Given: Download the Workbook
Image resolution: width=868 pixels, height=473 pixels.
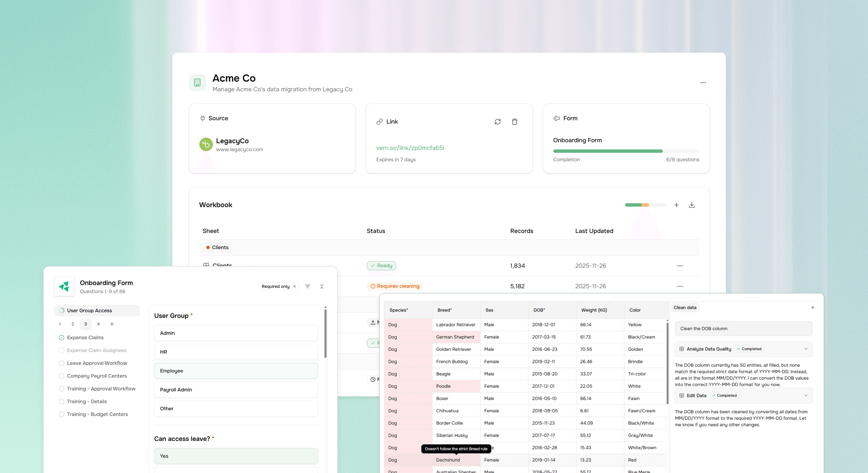Looking at the screenshot, I should [x=692, y=205].
